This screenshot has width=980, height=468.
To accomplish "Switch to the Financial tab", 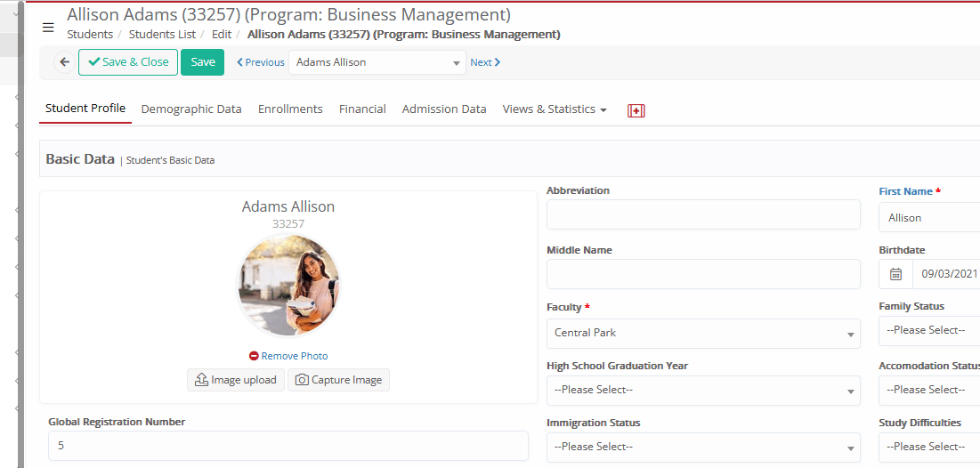I will 362,109.
